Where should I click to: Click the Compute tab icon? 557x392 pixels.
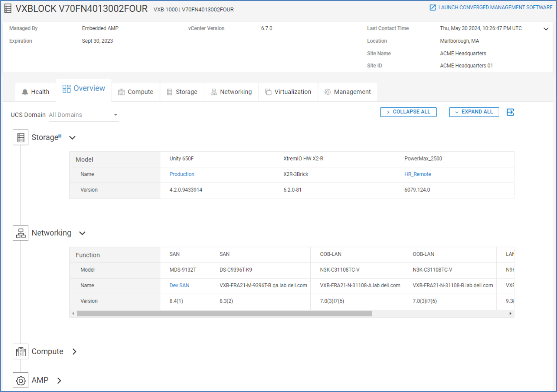121,92
